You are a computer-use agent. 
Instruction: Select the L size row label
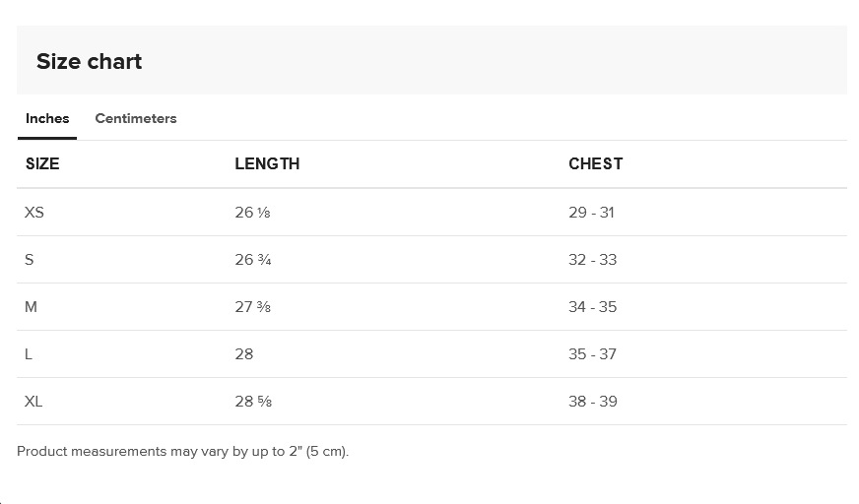[x=29, y=354]
